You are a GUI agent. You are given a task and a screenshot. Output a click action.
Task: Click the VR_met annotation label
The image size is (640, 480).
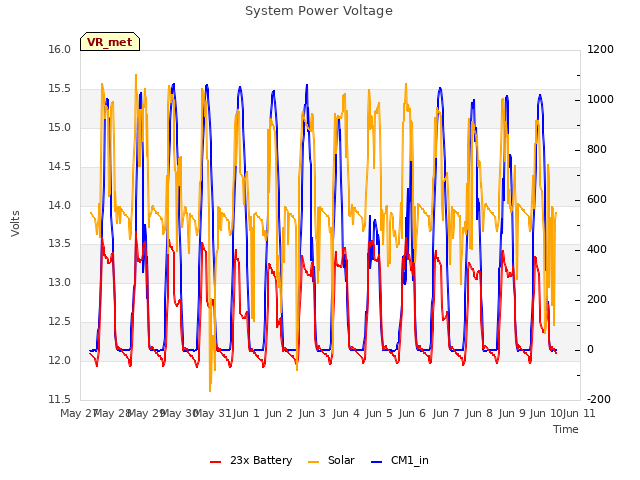click(x=110, y=42)
